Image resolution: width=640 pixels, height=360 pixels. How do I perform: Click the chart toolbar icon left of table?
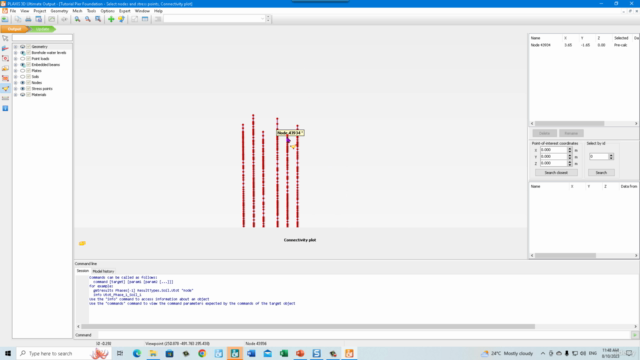(134, 19)
